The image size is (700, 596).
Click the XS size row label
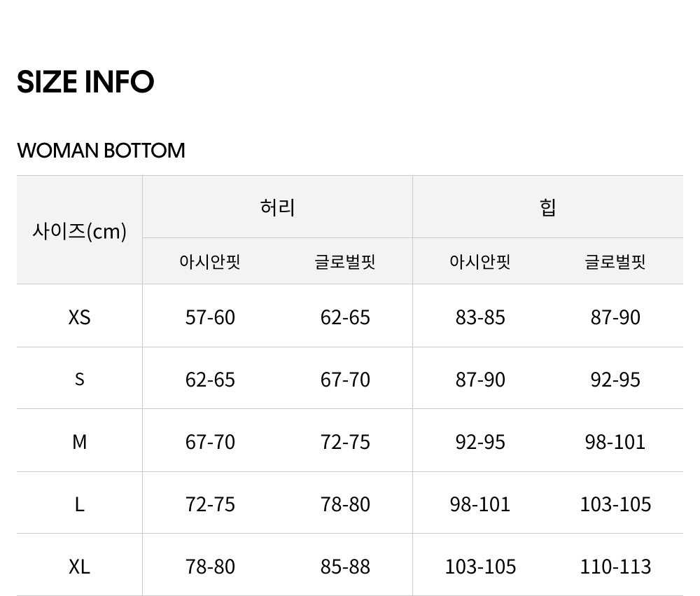[79, 317]
